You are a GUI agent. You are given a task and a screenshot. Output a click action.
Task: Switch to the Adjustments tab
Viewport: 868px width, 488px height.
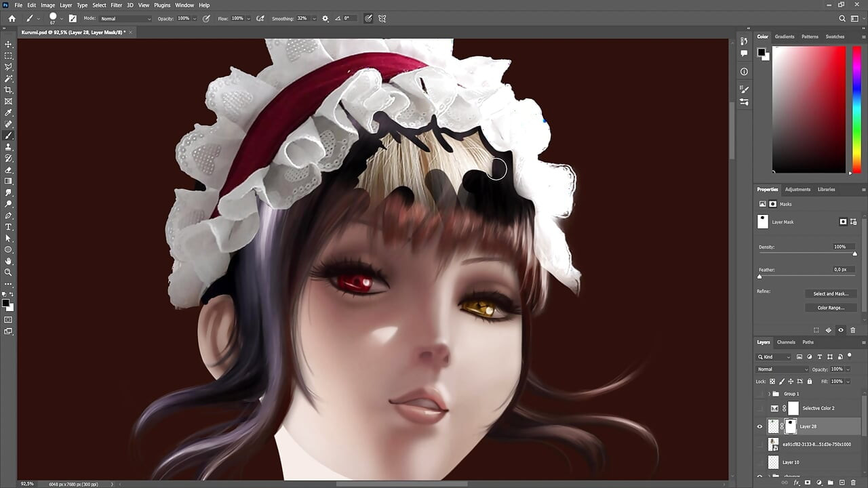pos(797,190)
